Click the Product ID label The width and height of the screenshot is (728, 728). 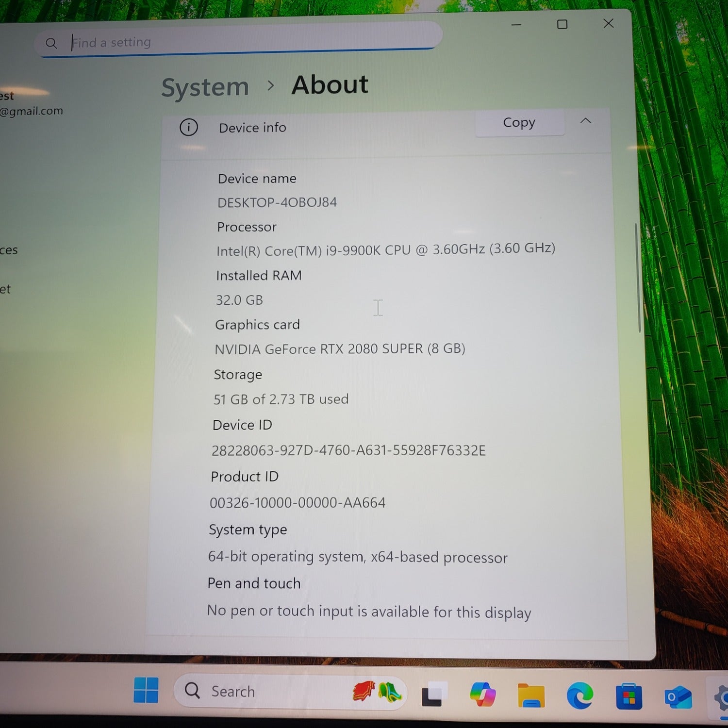245,477
